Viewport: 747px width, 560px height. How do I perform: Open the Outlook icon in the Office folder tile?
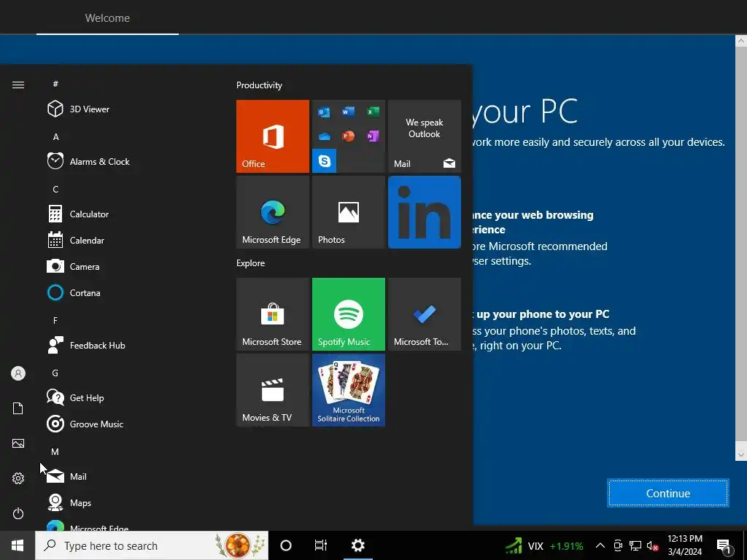click(324, 112)
